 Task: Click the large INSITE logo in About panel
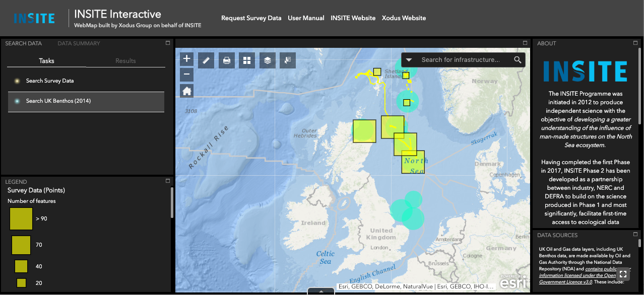[586, 71]
